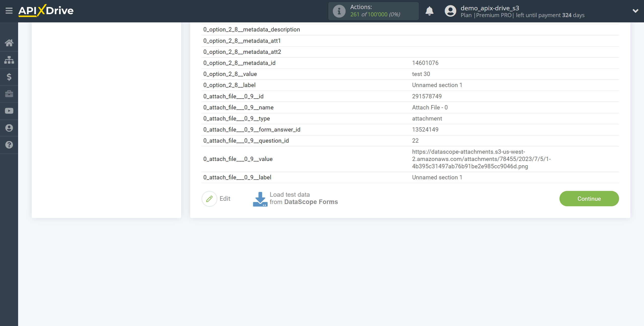
Task: Select 0_attach_file___0_9__type field name
Action: tap(236, 118)
